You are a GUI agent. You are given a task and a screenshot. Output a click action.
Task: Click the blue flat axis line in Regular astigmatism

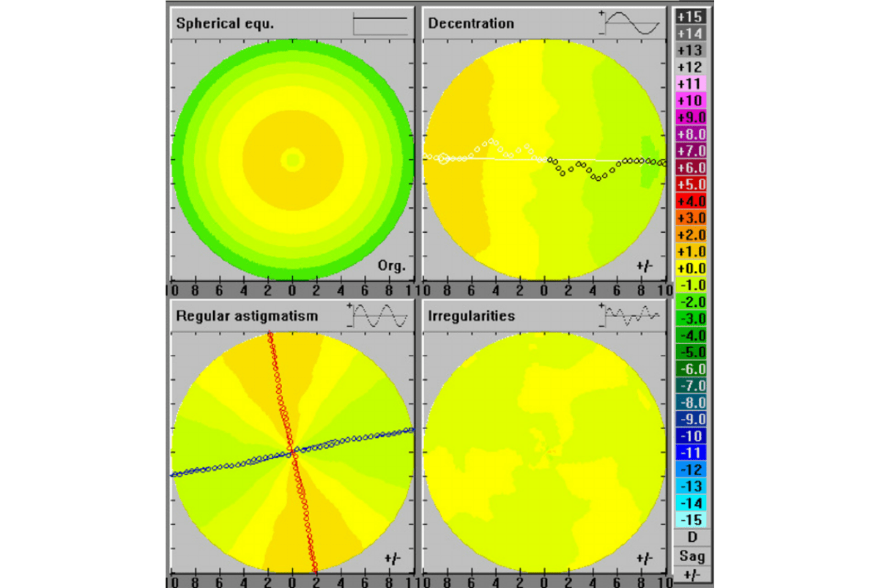[293, 452]
